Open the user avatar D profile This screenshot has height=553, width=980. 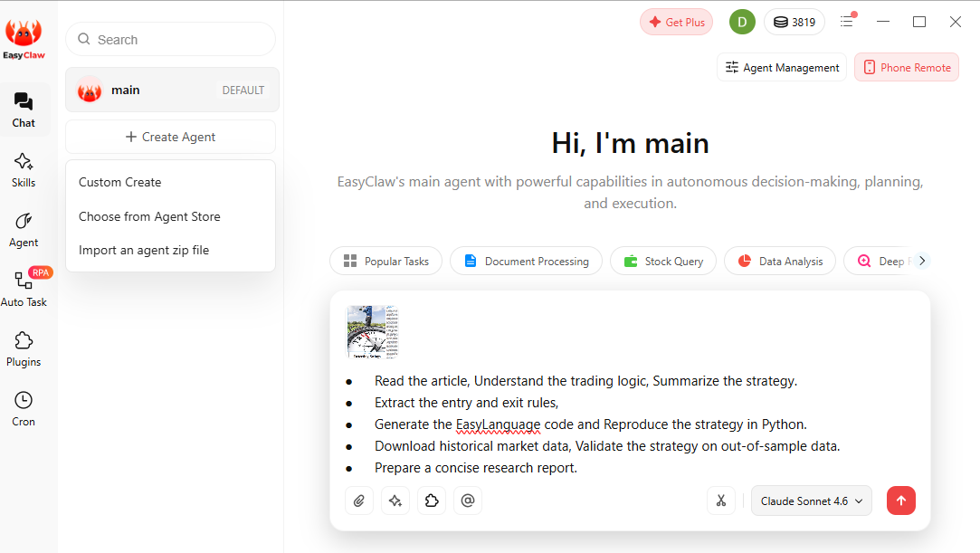pos(742,22)
